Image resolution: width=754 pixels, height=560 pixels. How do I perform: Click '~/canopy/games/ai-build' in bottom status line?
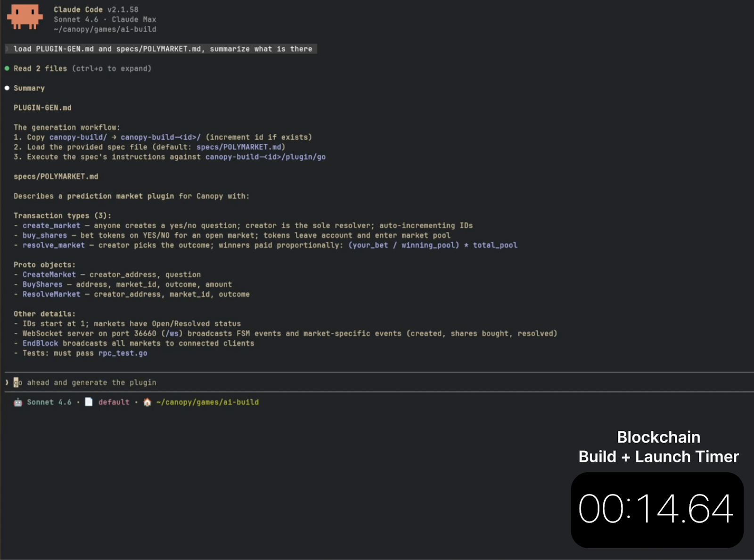(207, 402)
